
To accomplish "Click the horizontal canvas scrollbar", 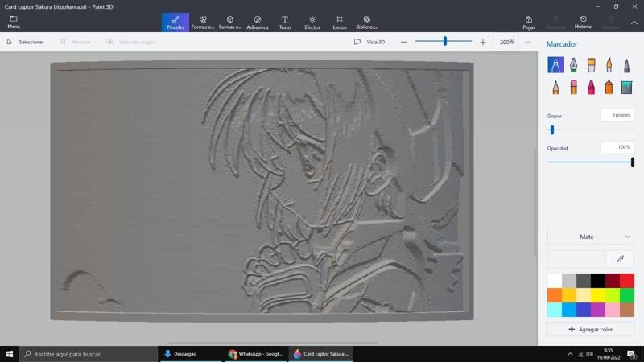I will [273, 343].
